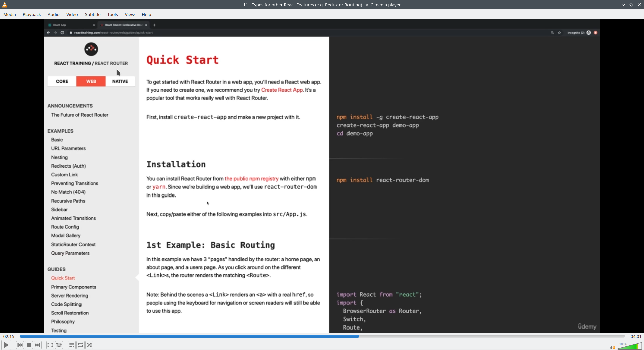
Task: Select the Quick Start guide
Action: [x=63, y=278]
